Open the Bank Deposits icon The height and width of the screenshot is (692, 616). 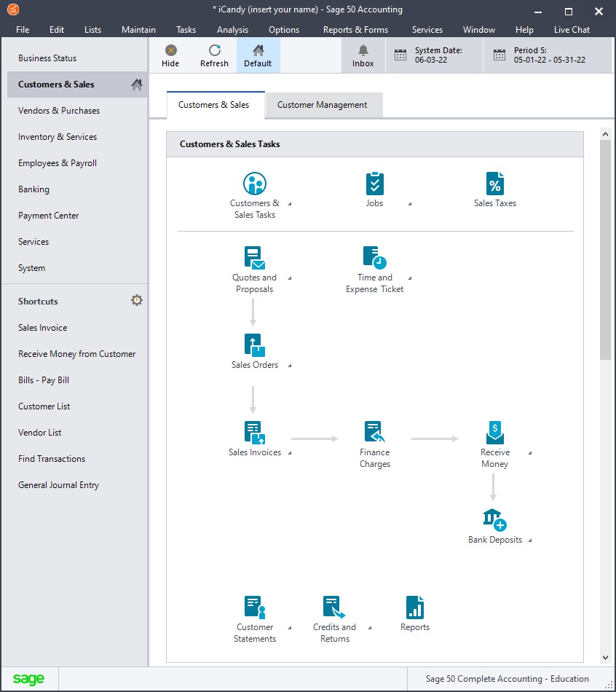[x=494, y=520]
